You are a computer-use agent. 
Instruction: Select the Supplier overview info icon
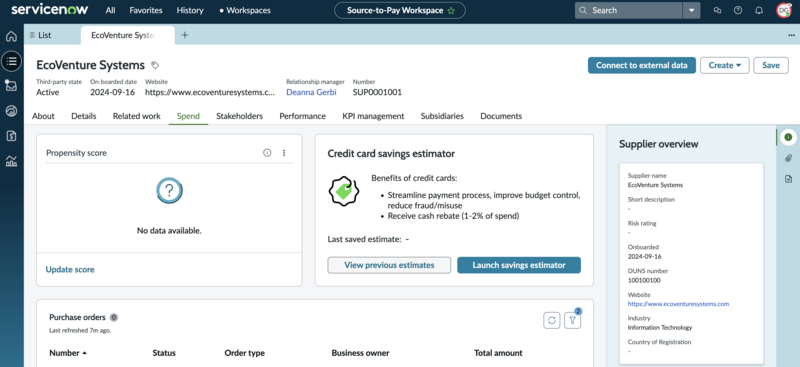pyautogui.click(x=788, y=137)
